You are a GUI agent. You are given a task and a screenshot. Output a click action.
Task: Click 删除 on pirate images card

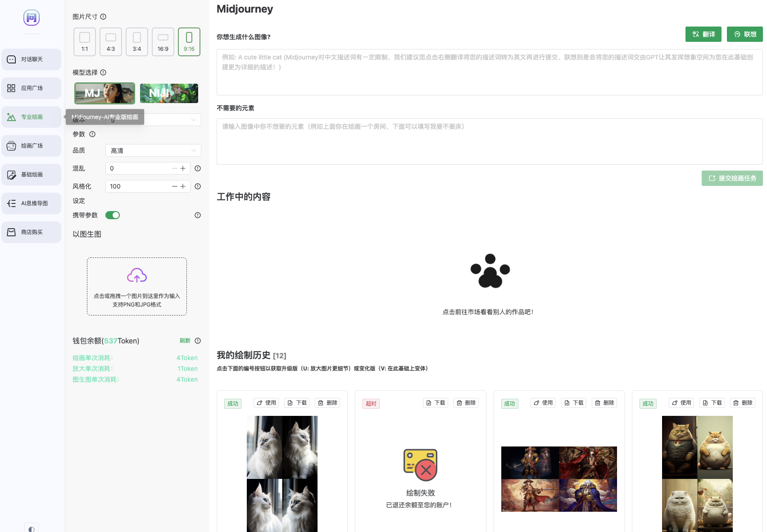604,403
